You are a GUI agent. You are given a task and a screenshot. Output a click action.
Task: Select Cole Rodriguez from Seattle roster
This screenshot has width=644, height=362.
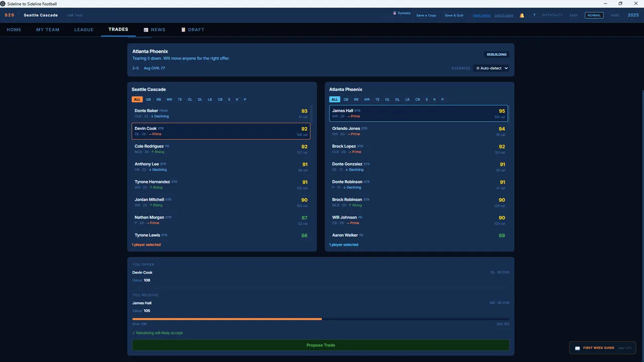click(x=221, y=149)
